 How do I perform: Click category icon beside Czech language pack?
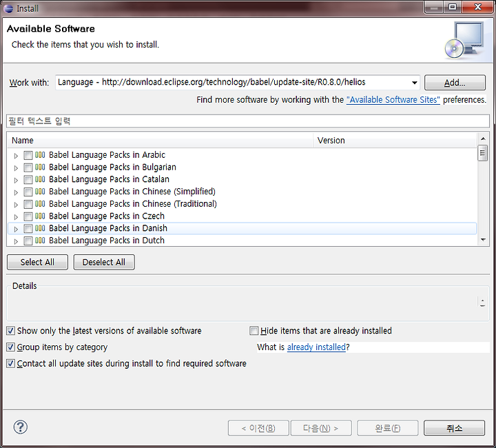click(40, 216)
